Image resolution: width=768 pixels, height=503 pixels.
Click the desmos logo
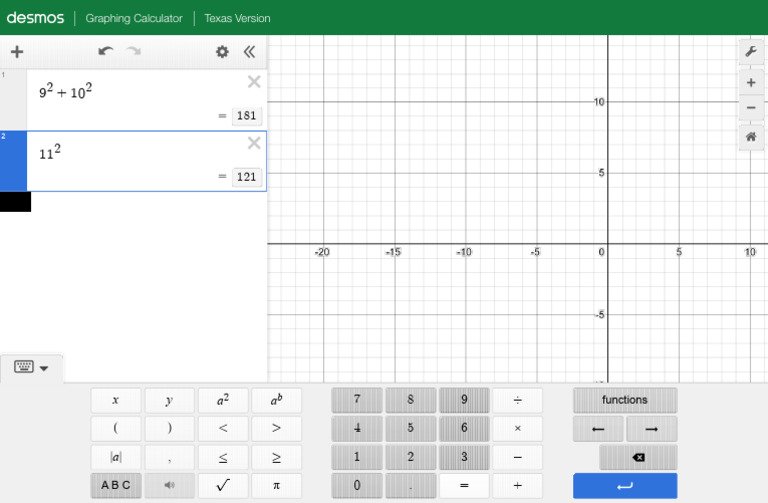coord(35,18)
